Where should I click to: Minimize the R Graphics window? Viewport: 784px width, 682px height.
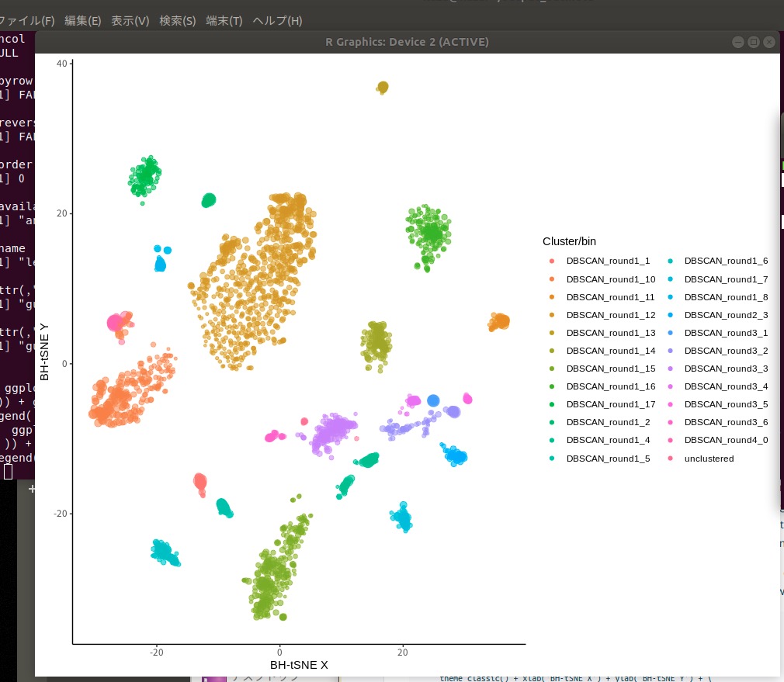tap(738, 42)
